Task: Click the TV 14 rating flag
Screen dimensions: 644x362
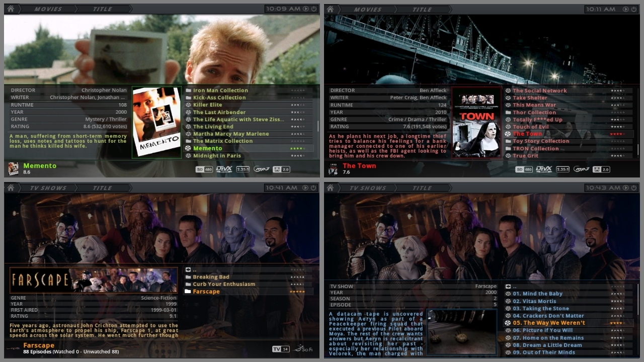Action: (281, 349)
